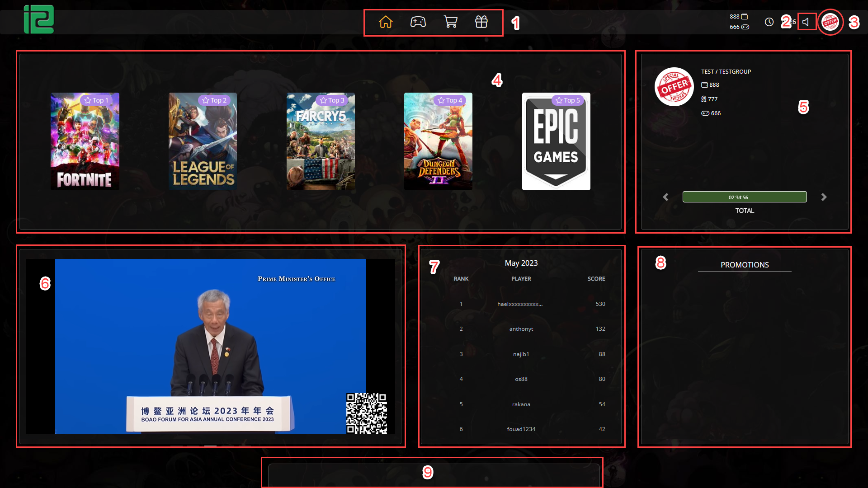Expand next promotion using right chevron

(823, 197)
